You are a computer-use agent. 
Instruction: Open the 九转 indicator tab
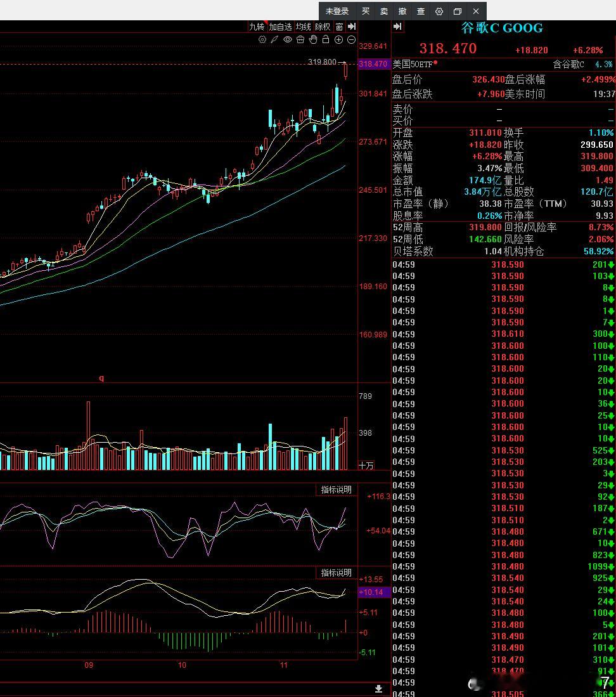[257, 27]
